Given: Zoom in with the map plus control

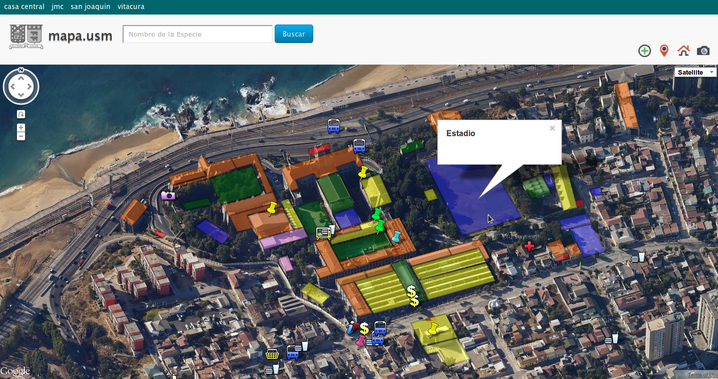Looking at the screenshot, I should [x=21, y=128].
